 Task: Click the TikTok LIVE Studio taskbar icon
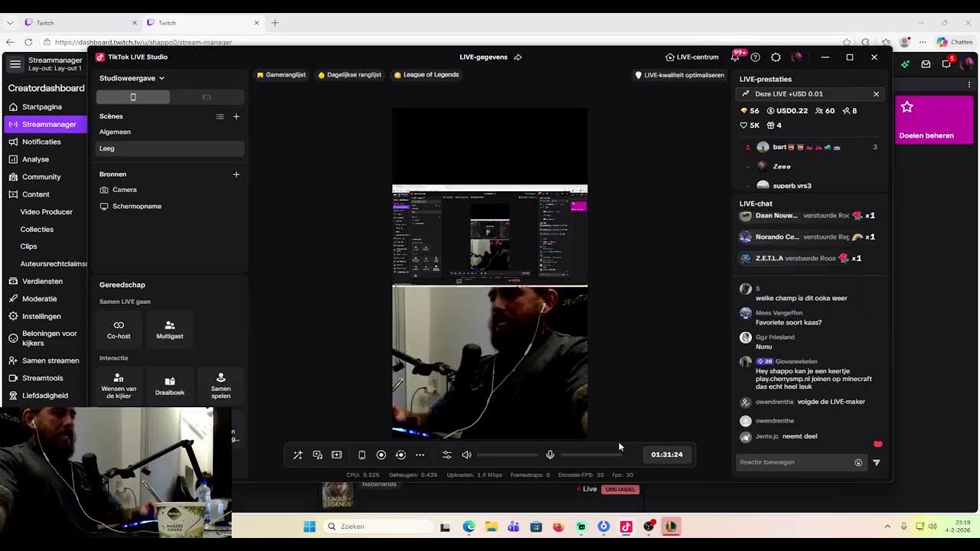[626, 527]
